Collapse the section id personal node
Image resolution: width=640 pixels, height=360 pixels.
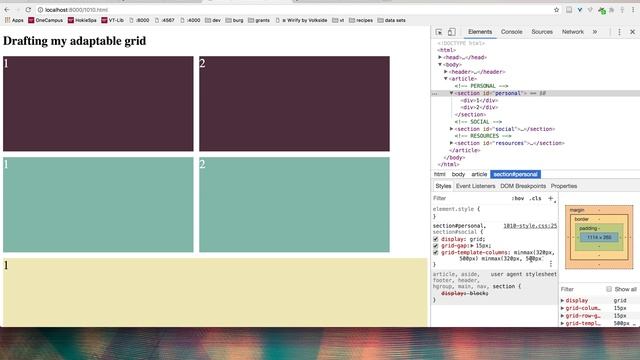(451, 93)
